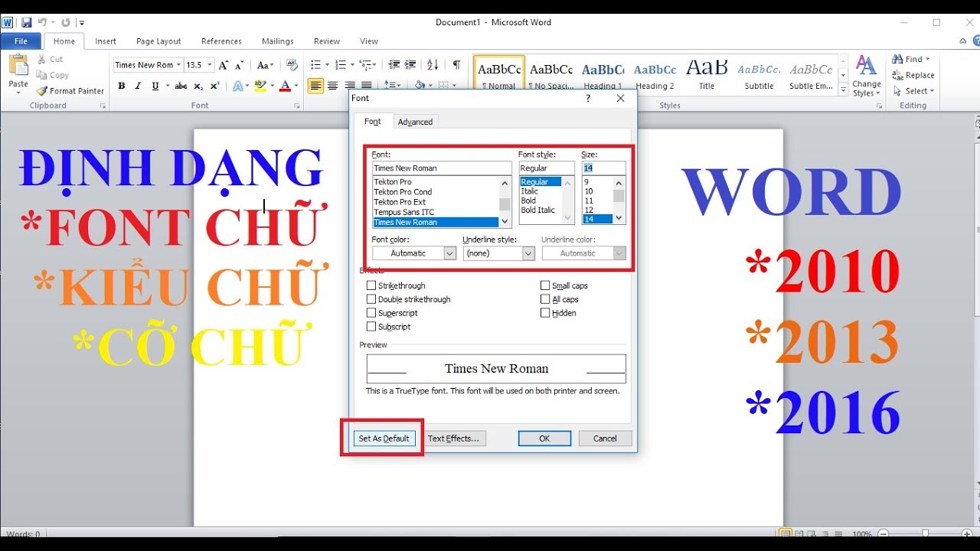Open the ribbon font size dropdown

pyautogui.click(x=210, y=65)
